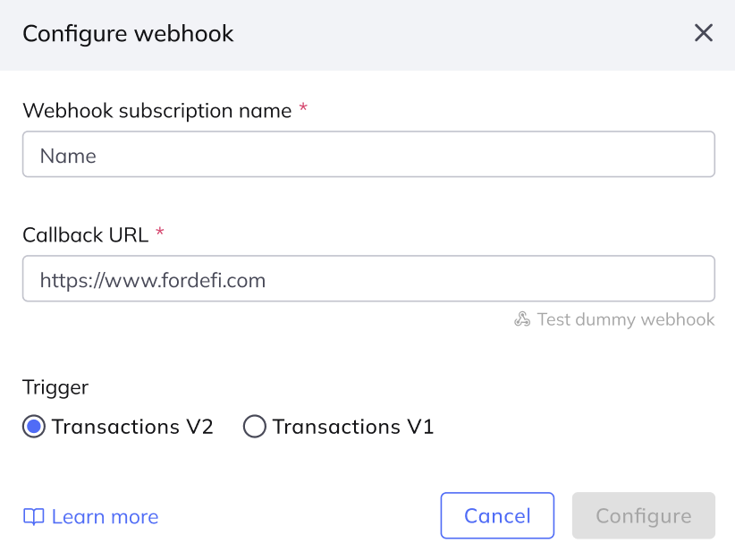735x560 pixels.
Task: Select the Transactions V2 radio button
Action: point(34,427)
